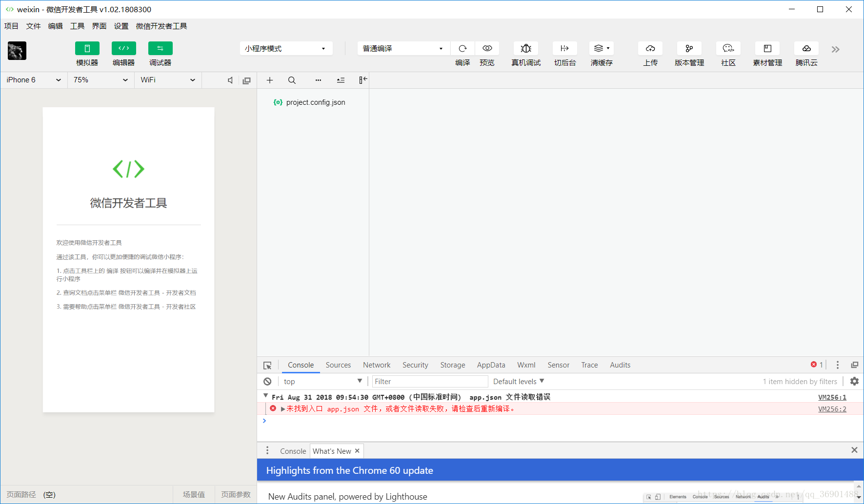
Task: Open the WiFi network dropdown
Action: click(x=168, y=80)
